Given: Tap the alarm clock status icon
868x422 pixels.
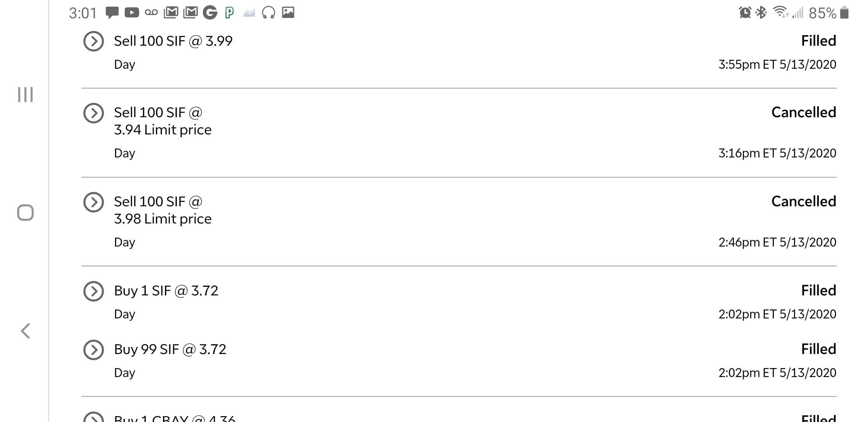Looking at the screenshot, I should tap(745, 13).
